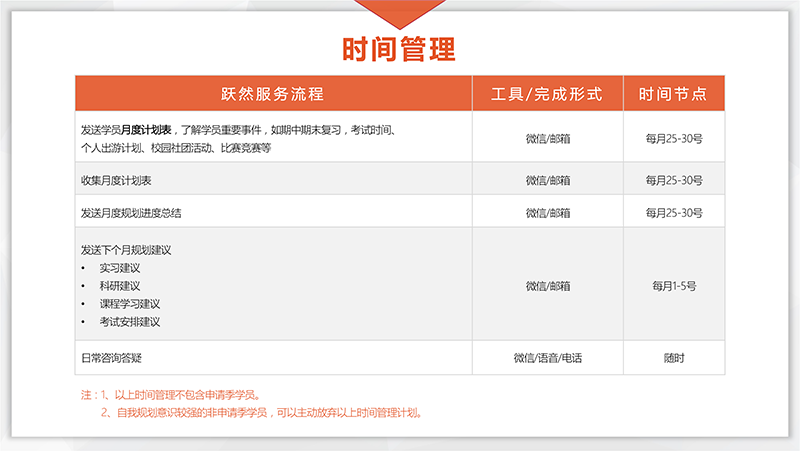Click the 随时 time cell

pyautogui.click(x=674, y=358)
